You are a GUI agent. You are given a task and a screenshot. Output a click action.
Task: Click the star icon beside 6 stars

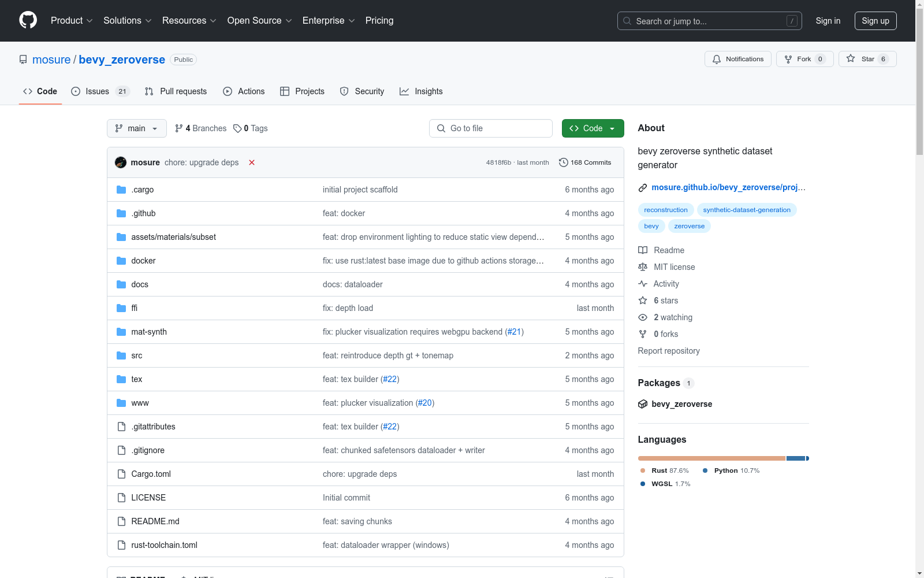(x=643, y=301)
